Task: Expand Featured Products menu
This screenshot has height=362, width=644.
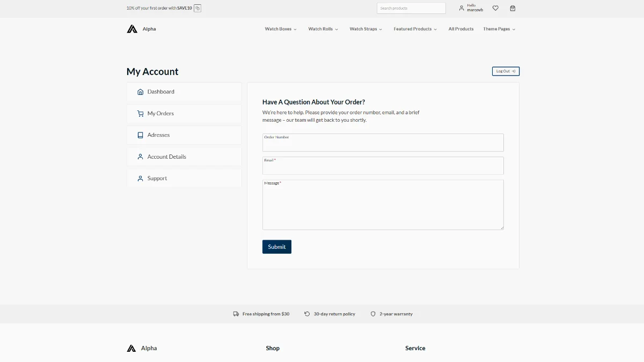Action: coord(415,29)
